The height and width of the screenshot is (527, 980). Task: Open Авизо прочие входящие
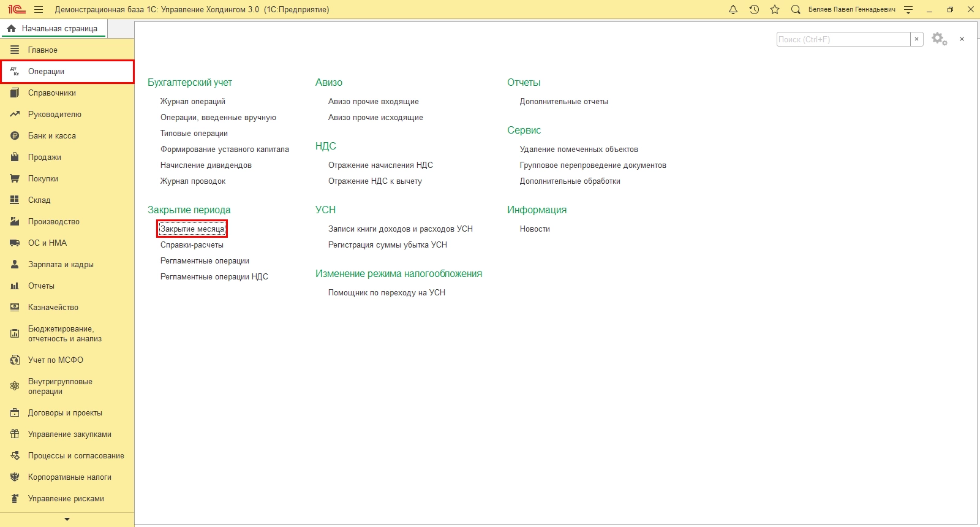pyautogui.click(x=374, y=102)
